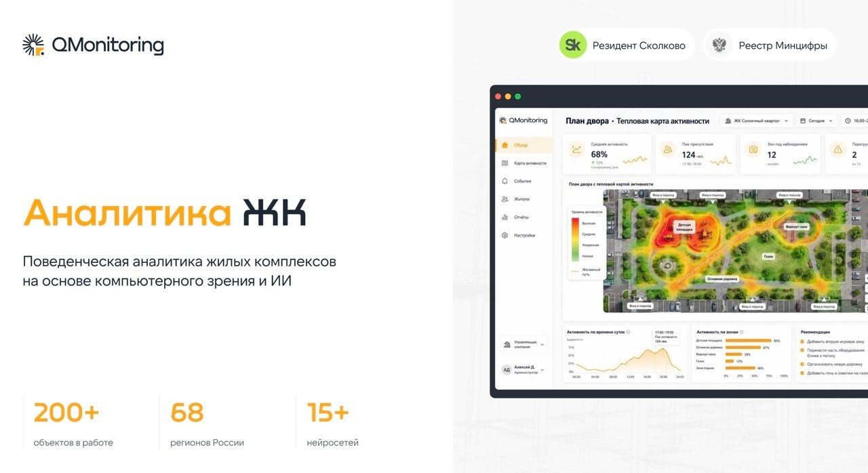Screen dimensions: 868x473
Task: Click the Резидент Сколково badge text
Action: [x=639, y=46]
